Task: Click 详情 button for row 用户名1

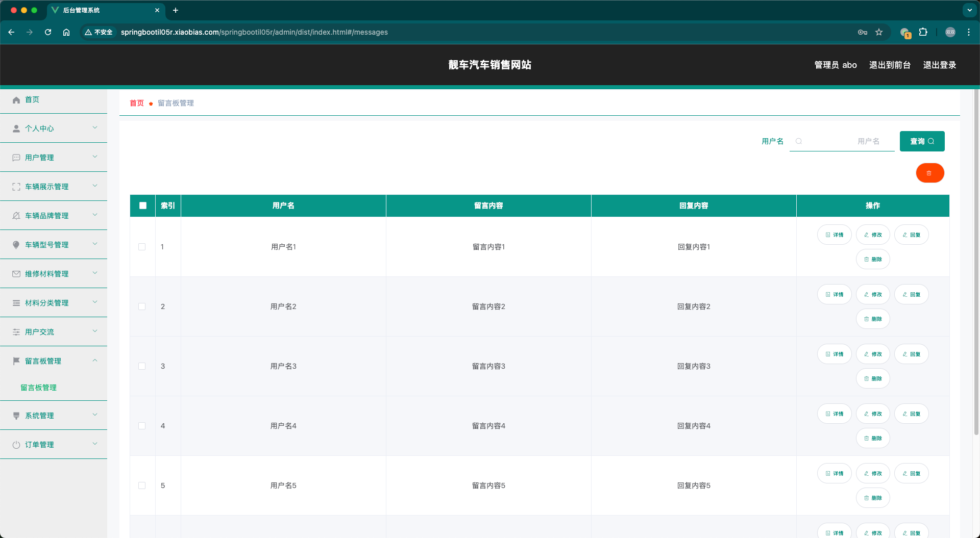Action: [834, 235]
